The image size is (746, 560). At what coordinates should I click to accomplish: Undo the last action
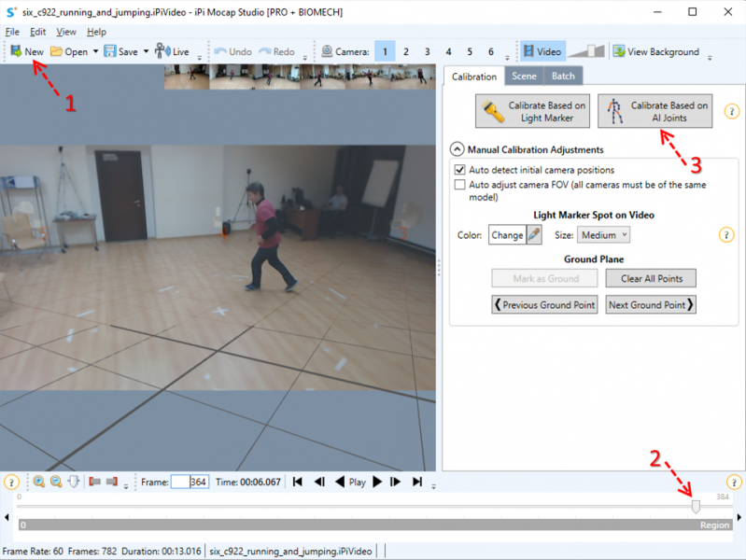pos(233,51)
